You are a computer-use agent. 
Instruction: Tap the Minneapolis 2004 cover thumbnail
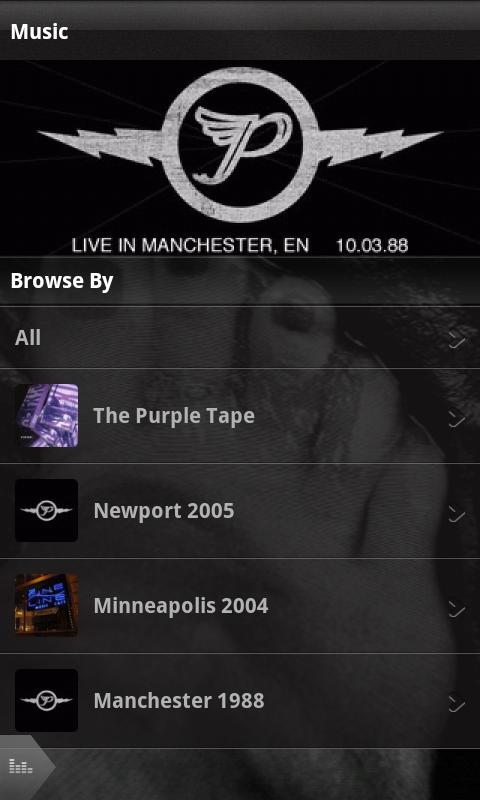[46, 605]
